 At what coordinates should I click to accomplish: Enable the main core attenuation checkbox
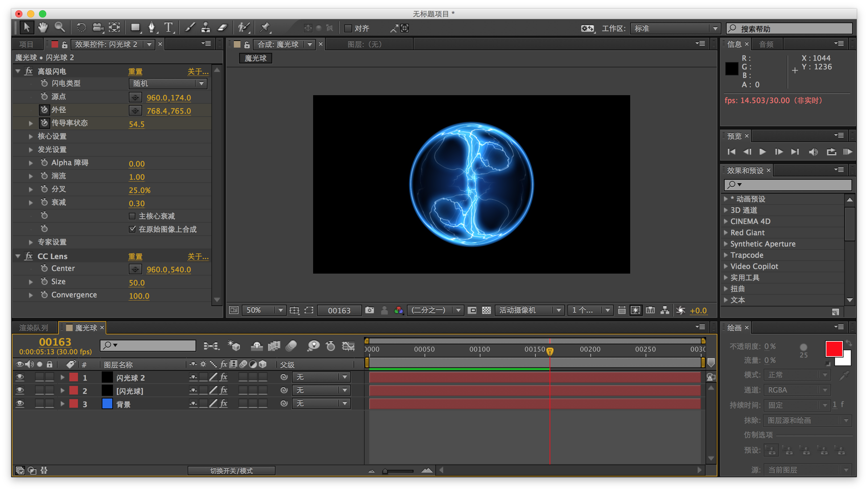pyautogui.click(x=132, y=216)
